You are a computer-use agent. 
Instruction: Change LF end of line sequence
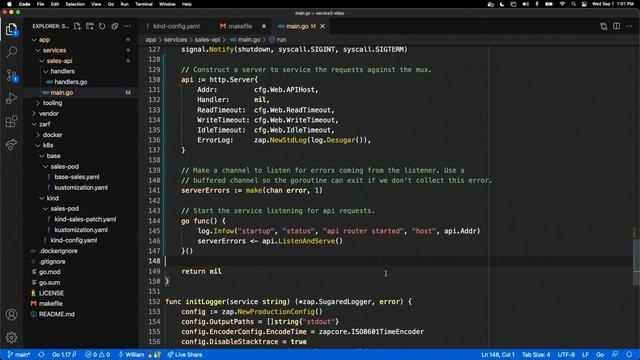(x=585, y=355)
